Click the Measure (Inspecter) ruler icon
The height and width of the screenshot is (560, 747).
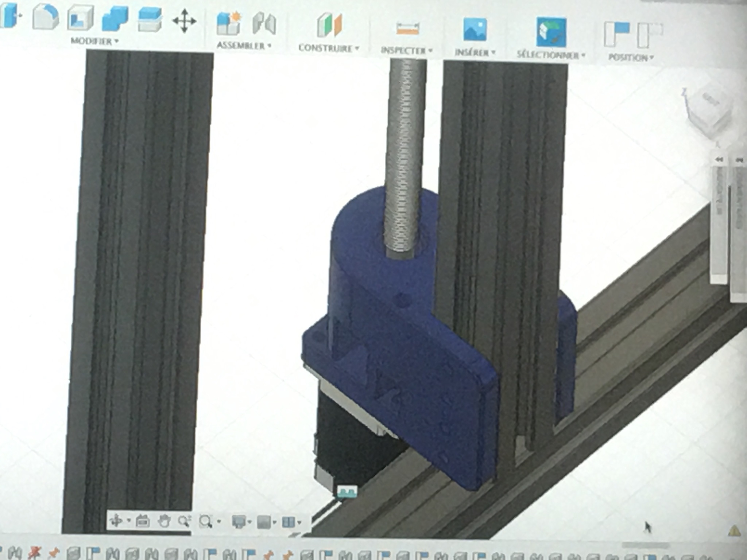pyautogui.click(x=408, y=28)
